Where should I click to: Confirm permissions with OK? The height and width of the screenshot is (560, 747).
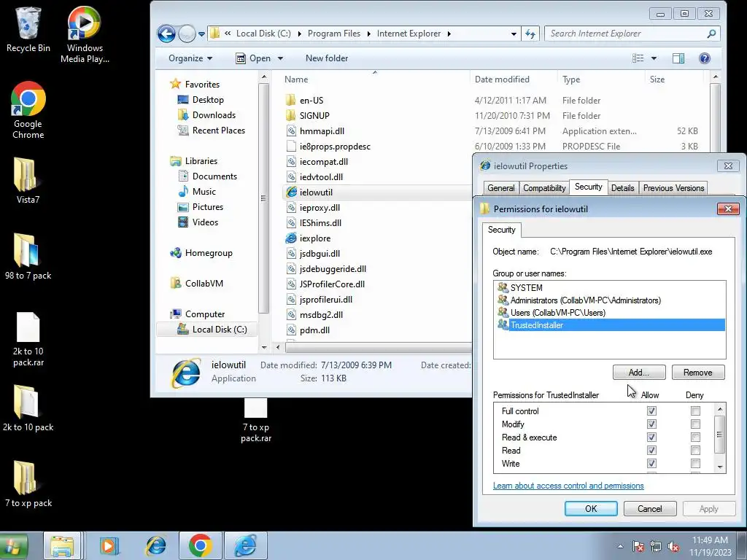[x=591, y=508]
